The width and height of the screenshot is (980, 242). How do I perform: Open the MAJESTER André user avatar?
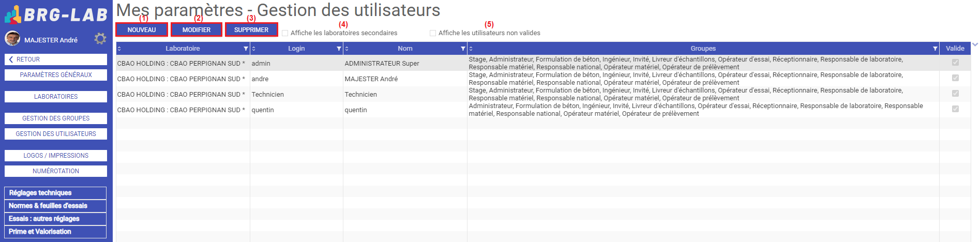[12, 38]
